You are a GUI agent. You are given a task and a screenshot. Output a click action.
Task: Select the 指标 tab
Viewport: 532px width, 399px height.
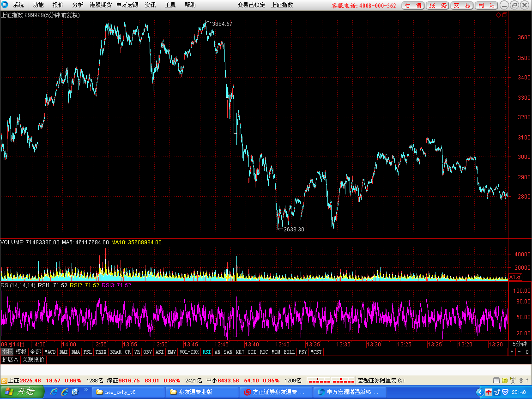click(x=7, y=352)
